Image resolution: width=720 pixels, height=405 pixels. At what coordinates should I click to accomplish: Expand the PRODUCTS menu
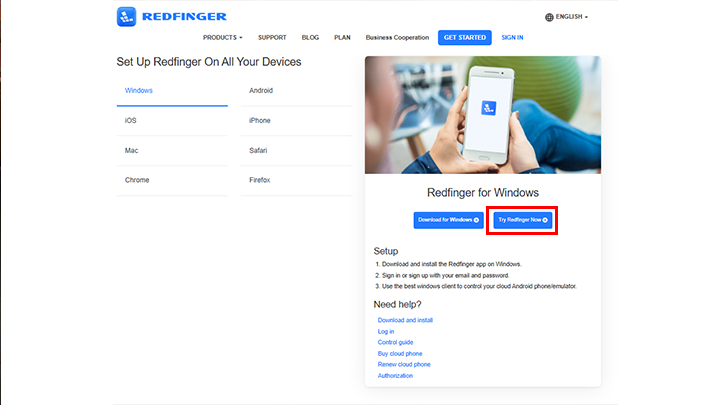click(223, 38)
